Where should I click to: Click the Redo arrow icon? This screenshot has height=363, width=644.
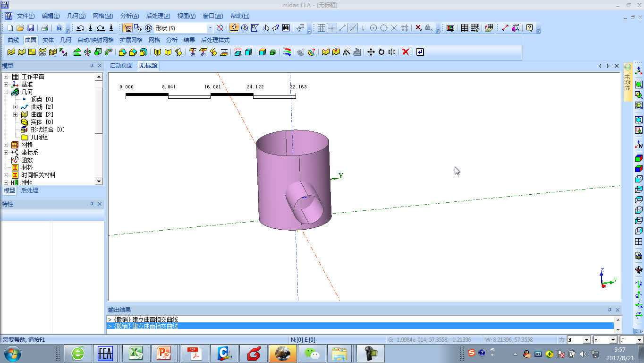pyautogui.click(x=101, y=28)
